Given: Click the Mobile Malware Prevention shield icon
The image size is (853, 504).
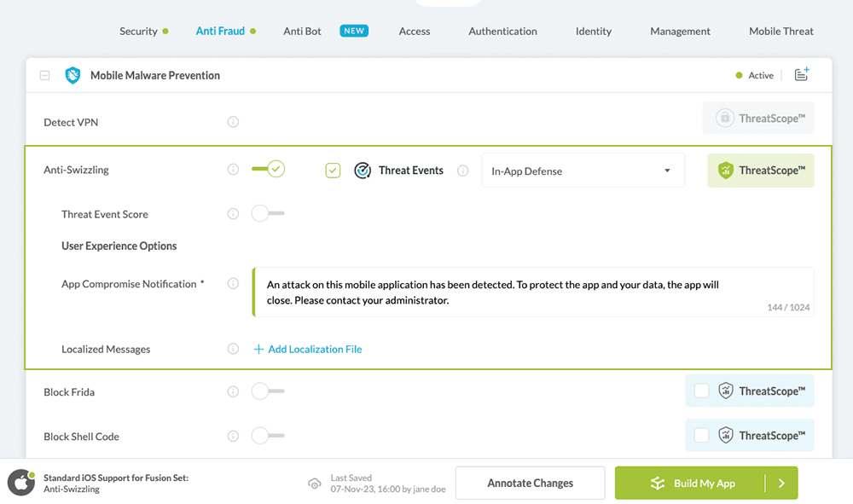Looking at the screenshot, I should point(73,75).
